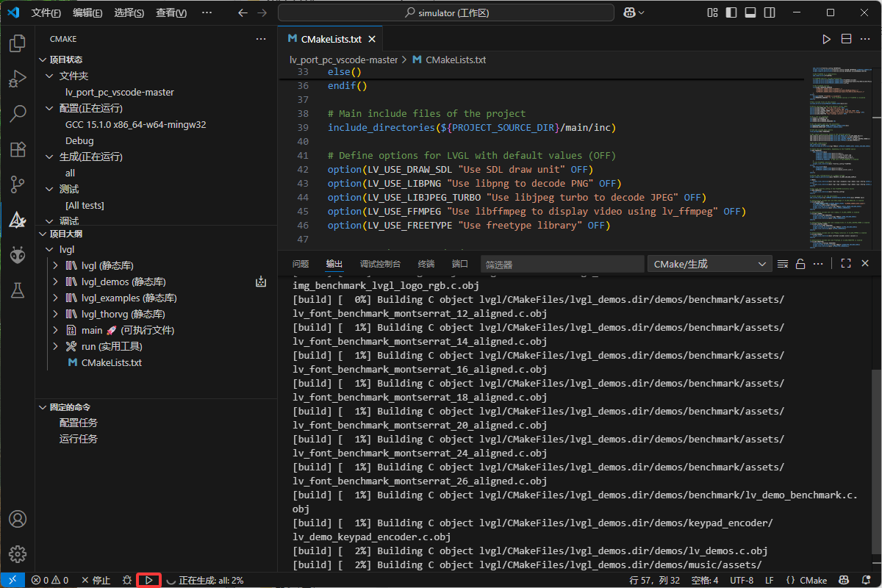Viewport: 882px width, 588px height.
Task: Split the editor using the layout icon
Action: tap(846, 39)
